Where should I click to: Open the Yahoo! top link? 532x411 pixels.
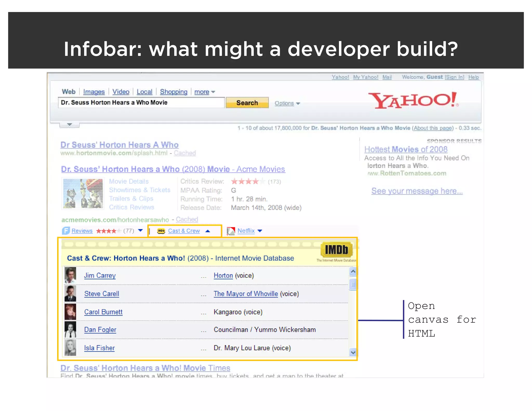coord(340,77)
